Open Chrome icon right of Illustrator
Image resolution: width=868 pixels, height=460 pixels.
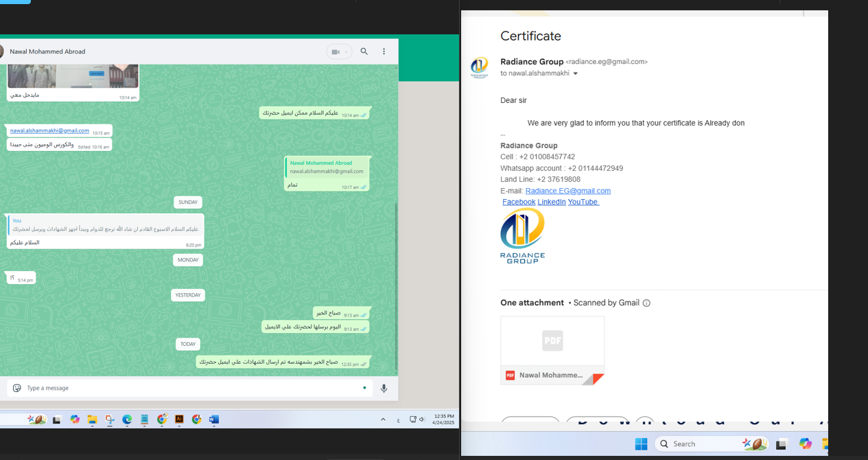coord(197,419)
